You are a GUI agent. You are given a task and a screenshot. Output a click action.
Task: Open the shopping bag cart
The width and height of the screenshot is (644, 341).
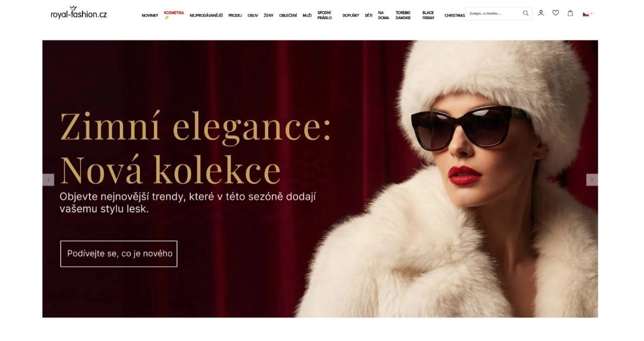[x=570, y=13]
